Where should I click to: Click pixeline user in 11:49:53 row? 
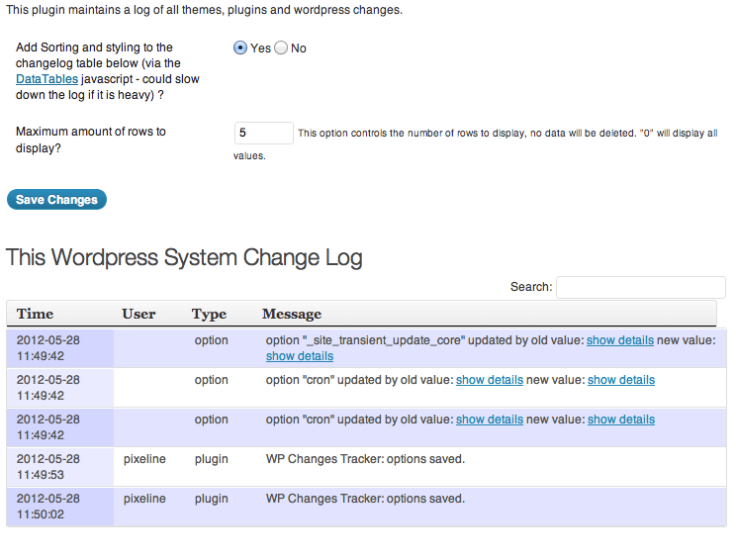pos(144,459)
